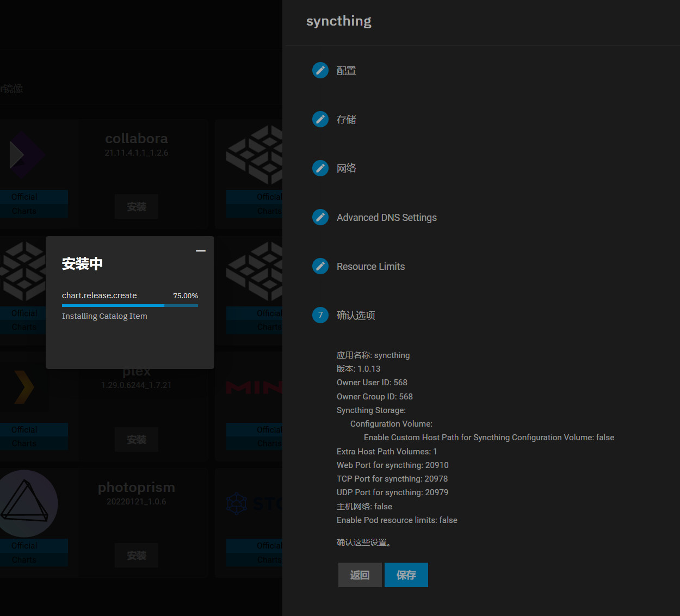Click the 安装中 dialog title
Image resolution: width=680 pixels, height=616 pixels.
tap(82, 264)
